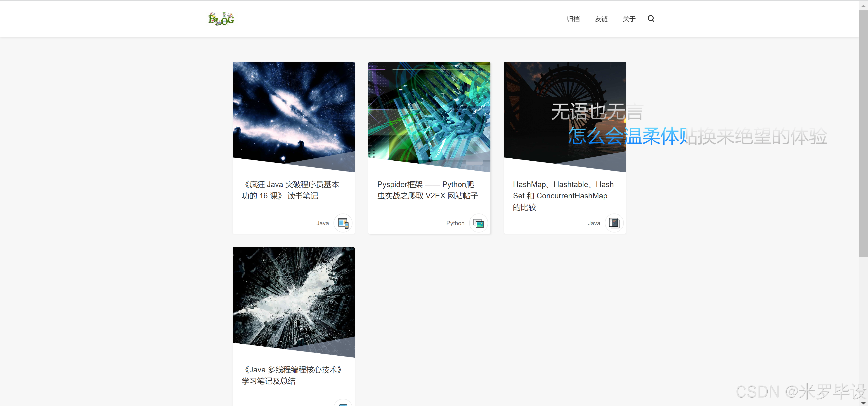Click the waterwheel cover of the HashMap post
This screenshot has height=406, width=868.
click(564, 111)
